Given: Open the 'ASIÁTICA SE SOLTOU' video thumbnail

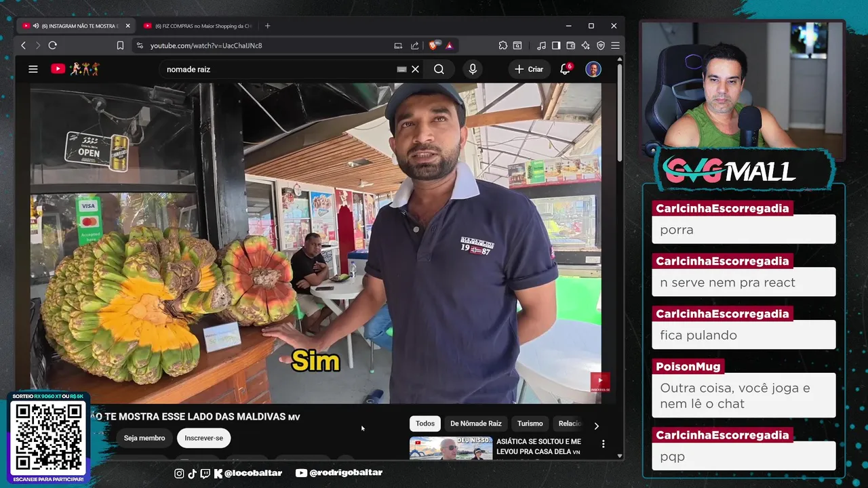Looking at the screenshot, I should [451, 448].
